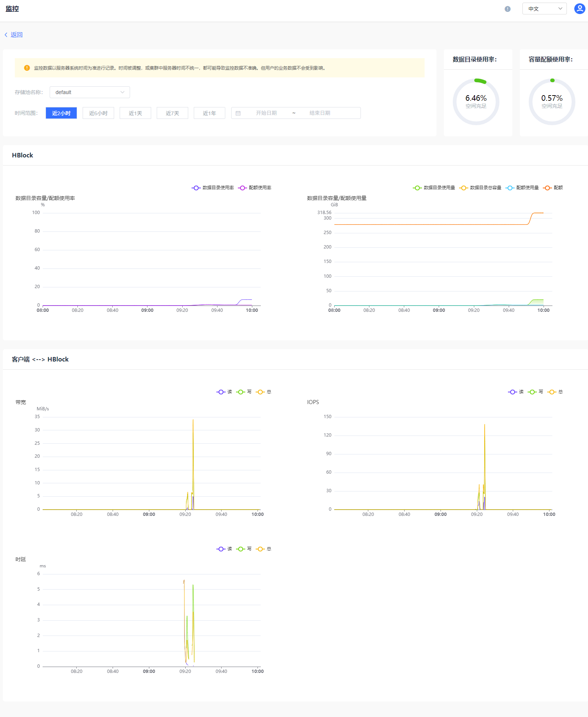Click the 数据目录使用率 donut gauge
Screen dimensions: 588x717
[476, 101]
